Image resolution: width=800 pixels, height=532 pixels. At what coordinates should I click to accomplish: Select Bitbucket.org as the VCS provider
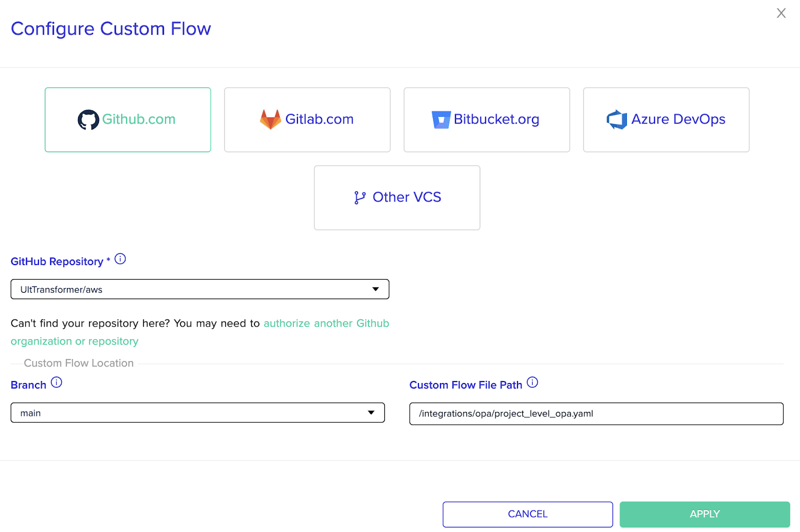coord(486,119)
